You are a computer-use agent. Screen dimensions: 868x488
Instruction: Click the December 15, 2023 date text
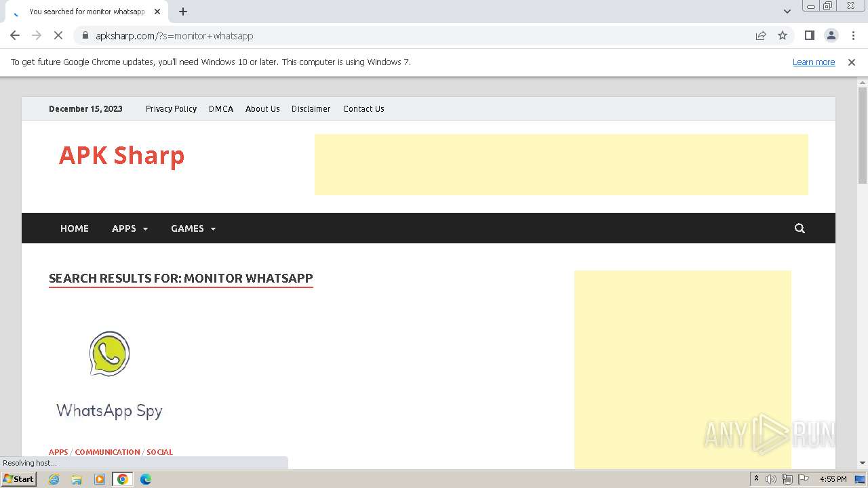(85, 108)
